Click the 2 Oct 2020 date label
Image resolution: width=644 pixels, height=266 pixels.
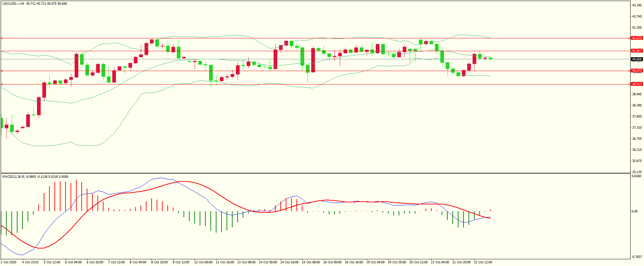[9, 262]
